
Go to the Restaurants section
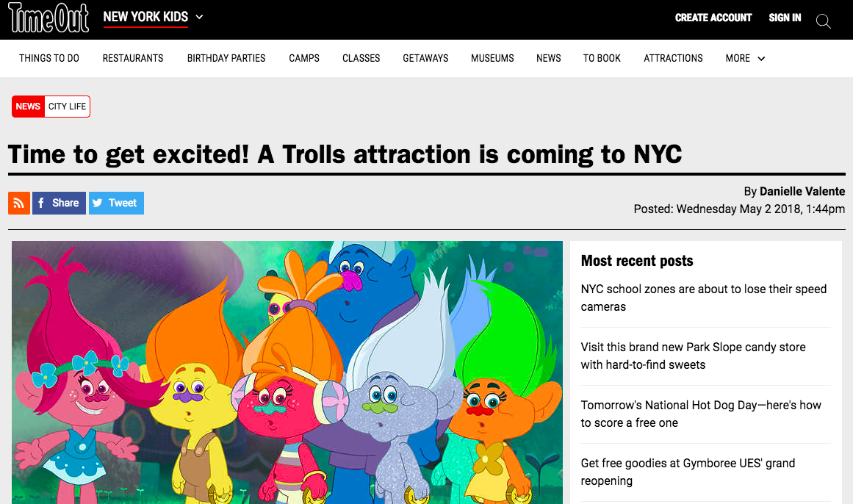(133, 58)
